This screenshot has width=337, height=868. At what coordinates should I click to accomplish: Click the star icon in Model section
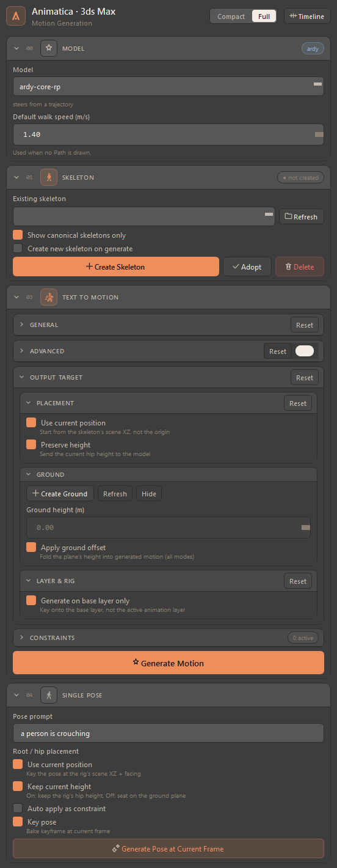(x=49, y=48)
